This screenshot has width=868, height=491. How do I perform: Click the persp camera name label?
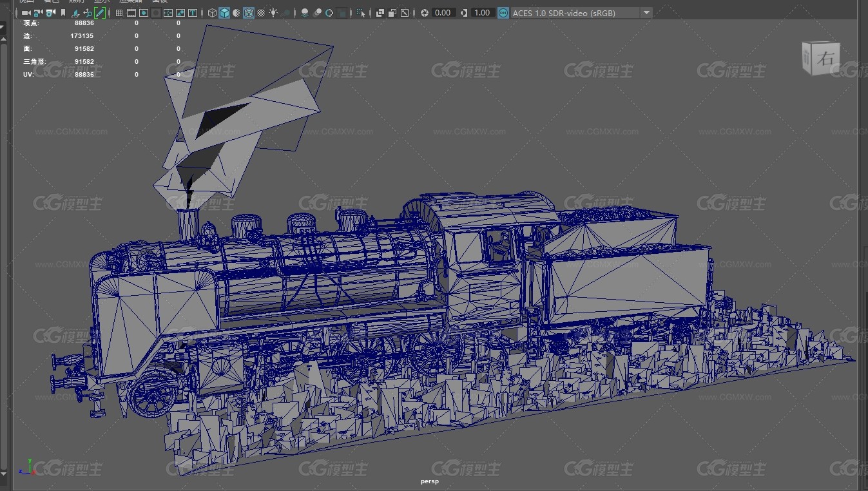click(x=430, y=481)
